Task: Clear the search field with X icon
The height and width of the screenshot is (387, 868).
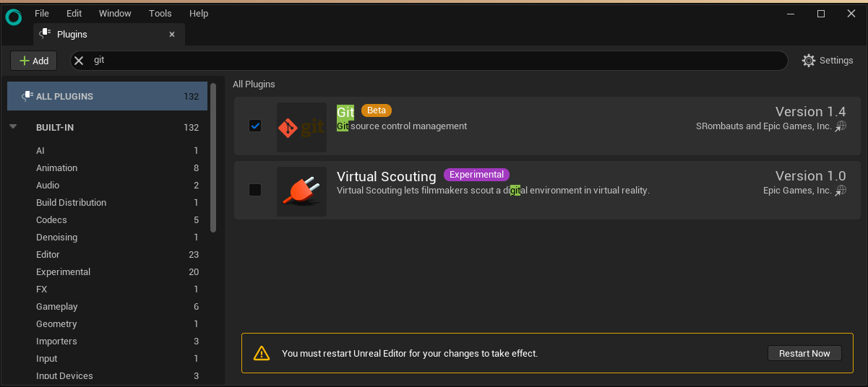Action: pyautogui.click(x=80, y=61)
